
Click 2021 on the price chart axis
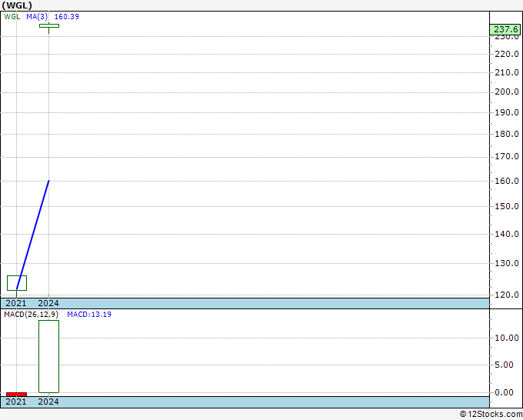(x=15, y=303)
